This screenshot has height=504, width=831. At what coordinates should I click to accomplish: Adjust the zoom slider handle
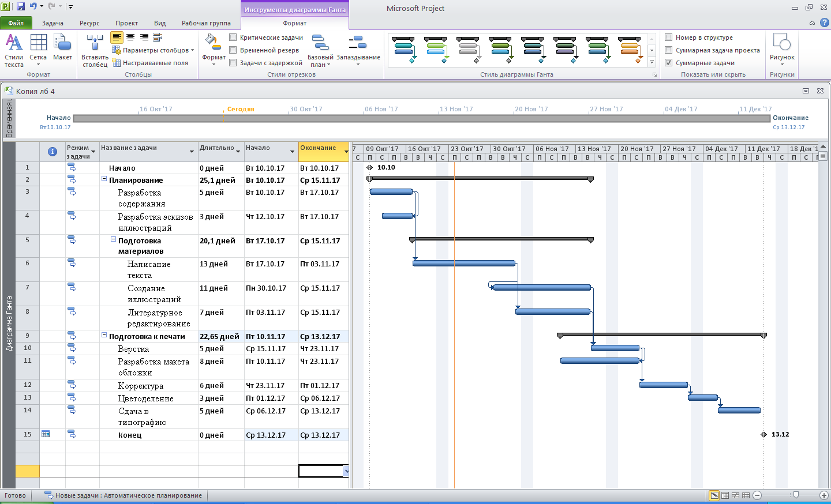pyautogui.click(x=796, y=495)
